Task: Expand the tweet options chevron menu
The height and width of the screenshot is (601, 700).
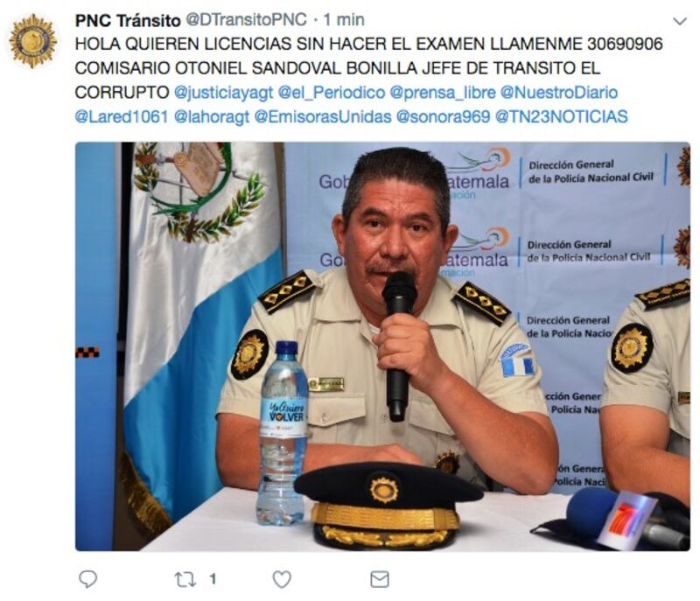Action: 679,21
